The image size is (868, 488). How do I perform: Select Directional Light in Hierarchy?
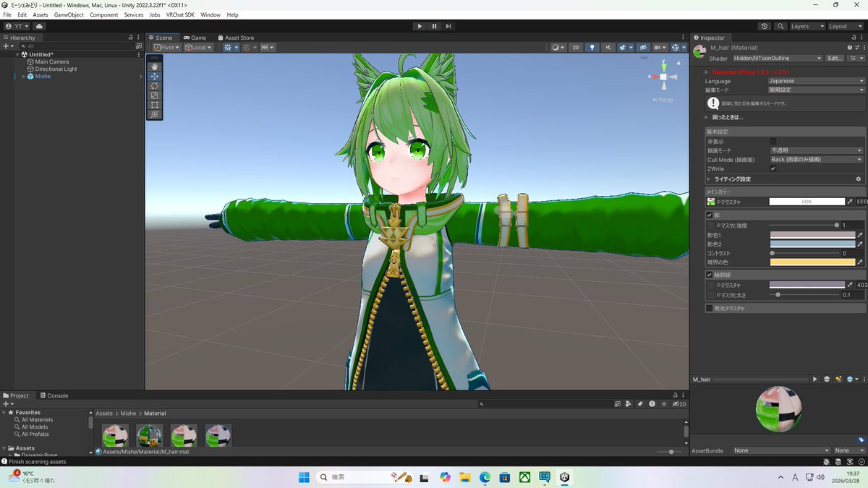pyautogui.click(x=56, y=69)
